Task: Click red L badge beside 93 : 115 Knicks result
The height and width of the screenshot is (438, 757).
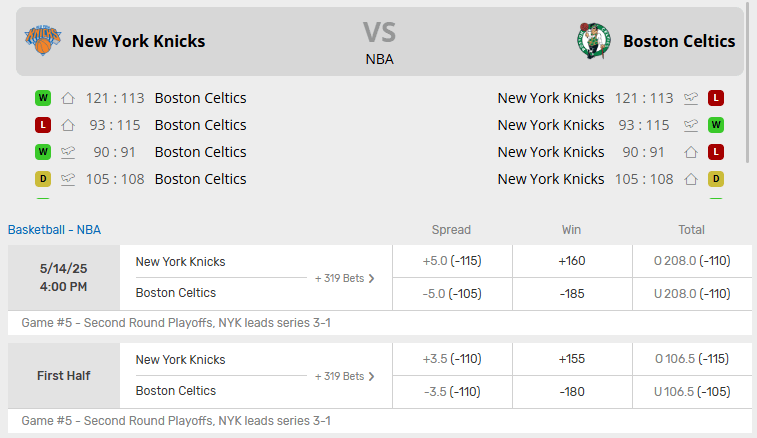Action: coord(43,125)
